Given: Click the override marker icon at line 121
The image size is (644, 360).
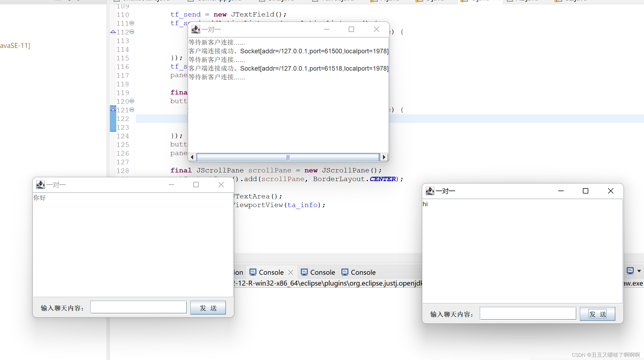Looking at the screenshot, I should (113, 109).
